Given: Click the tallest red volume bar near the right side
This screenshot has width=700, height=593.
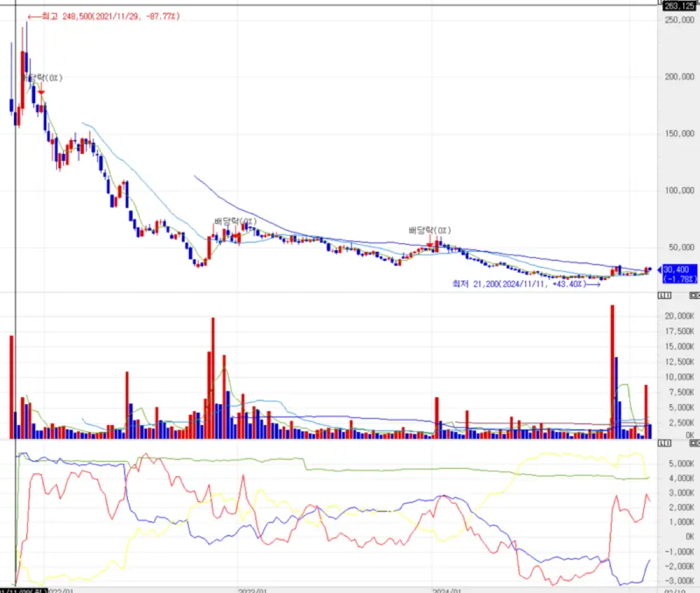Looking at the screenshot, I should click(x=612, y=372).
